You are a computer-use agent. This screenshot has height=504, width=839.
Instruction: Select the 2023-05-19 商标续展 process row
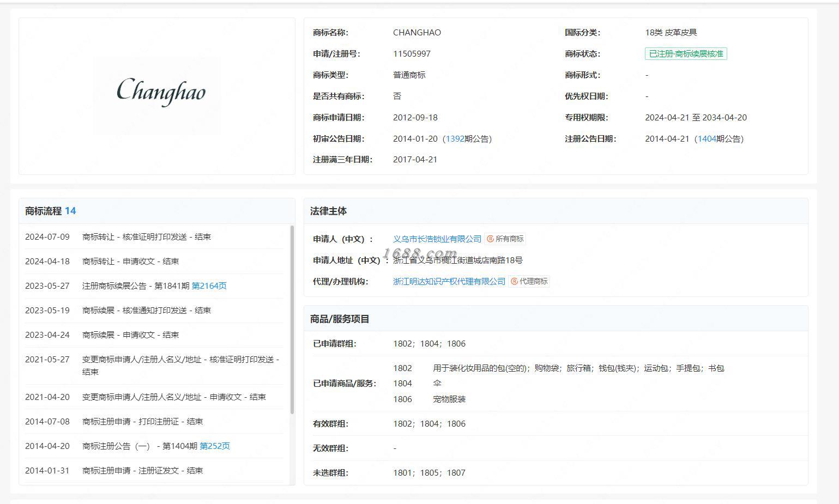click(x=154, y=311)
